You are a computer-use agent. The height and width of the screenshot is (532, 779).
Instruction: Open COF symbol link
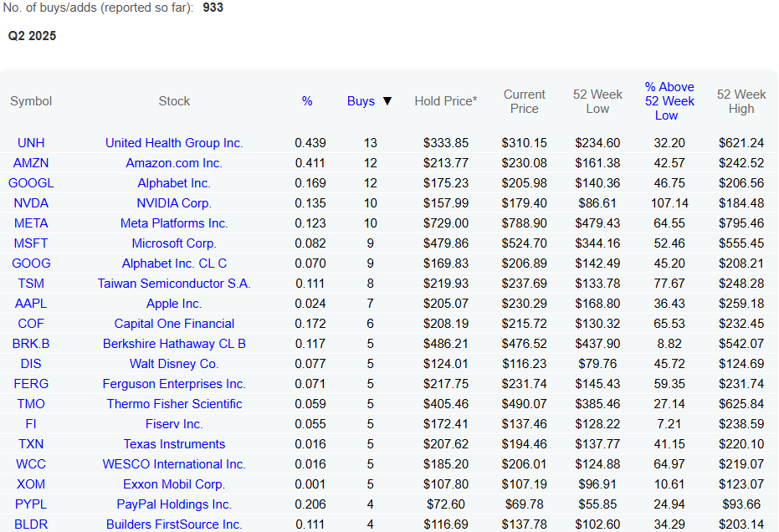coord(31,324)
